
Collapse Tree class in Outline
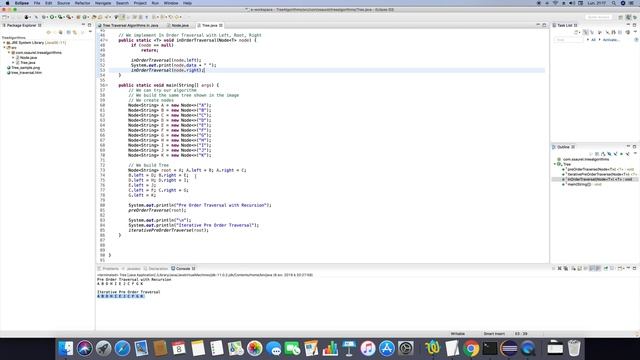click(555, 164)
